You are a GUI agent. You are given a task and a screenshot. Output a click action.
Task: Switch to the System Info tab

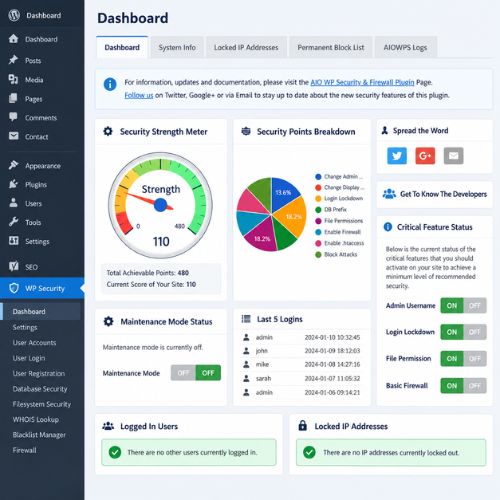click(177, 47)
